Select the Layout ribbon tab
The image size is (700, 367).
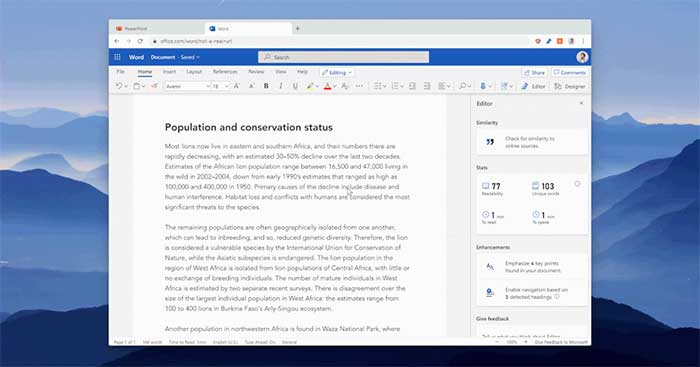(x=194, y=71)
